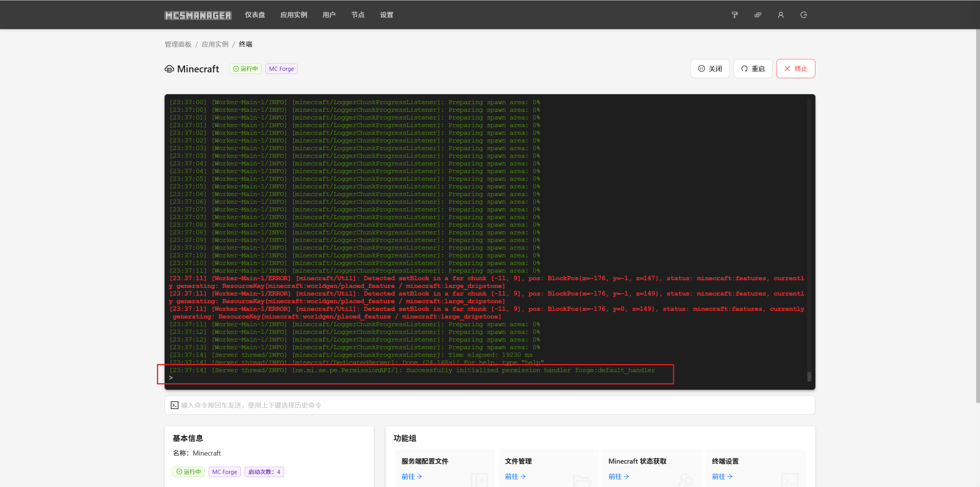This screenshot has width=980, height=487.
Task: Open the 设置 settings menu
Action: (x=387, y=15)
